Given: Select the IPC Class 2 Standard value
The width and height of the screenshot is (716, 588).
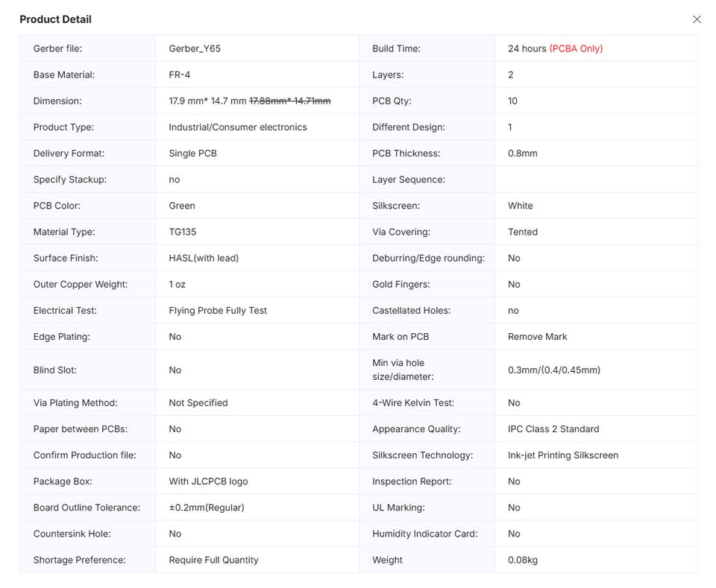Looking at the screenshot, I should [x=553, y=429].
